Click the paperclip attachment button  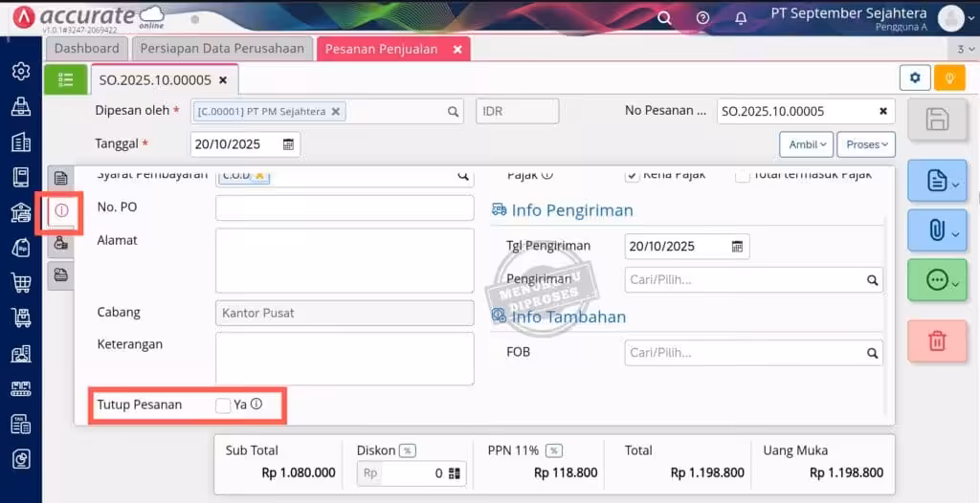[x=937, y=230]
